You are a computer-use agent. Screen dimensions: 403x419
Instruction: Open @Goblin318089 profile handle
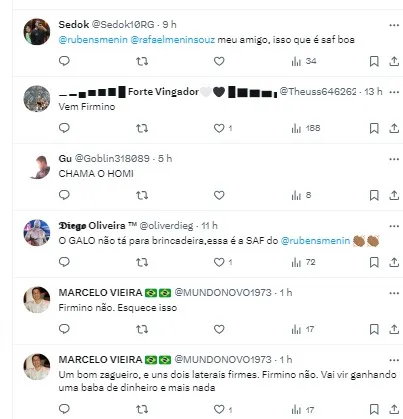(x=112, y=158)
